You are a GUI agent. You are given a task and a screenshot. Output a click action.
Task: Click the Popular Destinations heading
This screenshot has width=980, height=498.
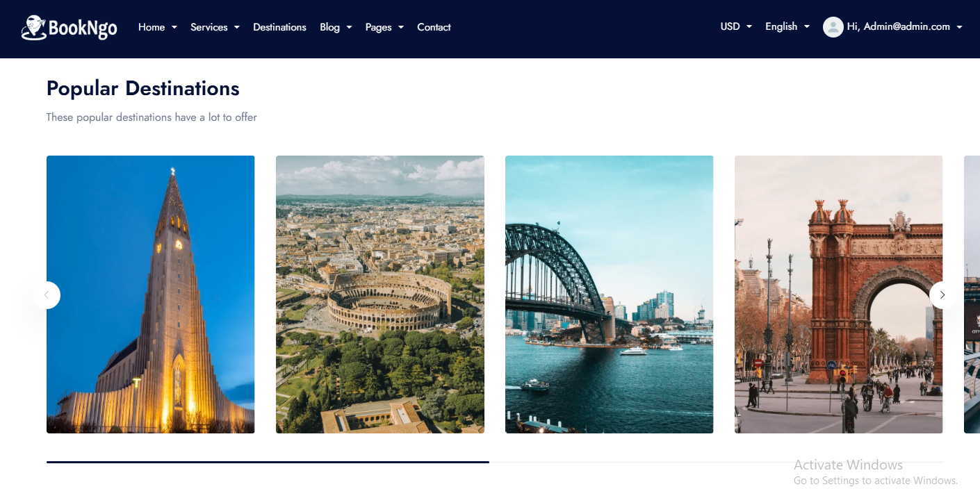click(142, 88)
